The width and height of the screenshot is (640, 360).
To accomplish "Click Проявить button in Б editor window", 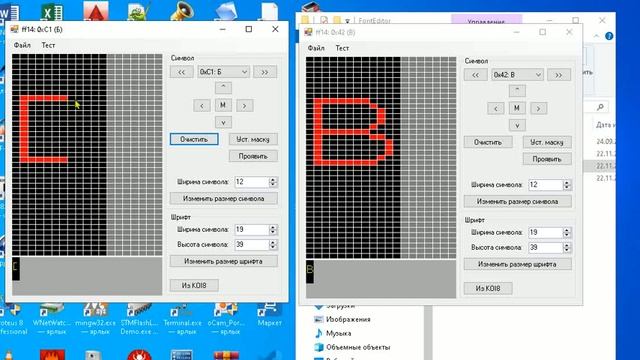I will click(253, 156).
